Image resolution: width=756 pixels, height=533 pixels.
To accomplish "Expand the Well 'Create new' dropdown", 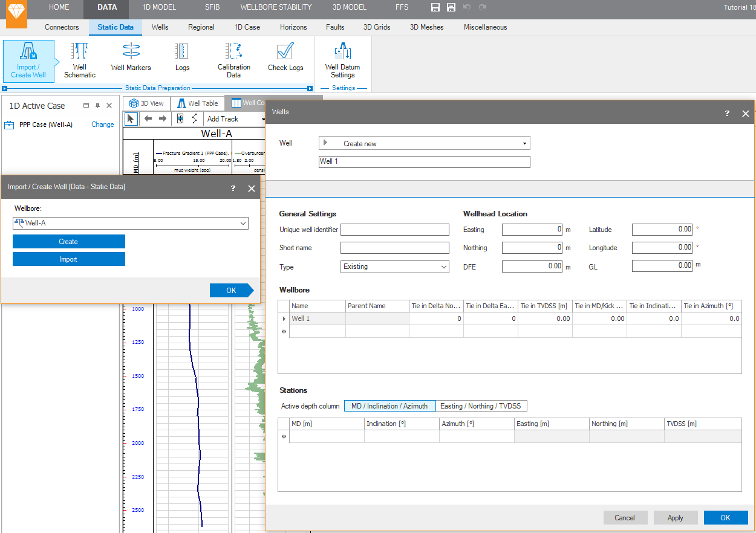I will [524, 144].
